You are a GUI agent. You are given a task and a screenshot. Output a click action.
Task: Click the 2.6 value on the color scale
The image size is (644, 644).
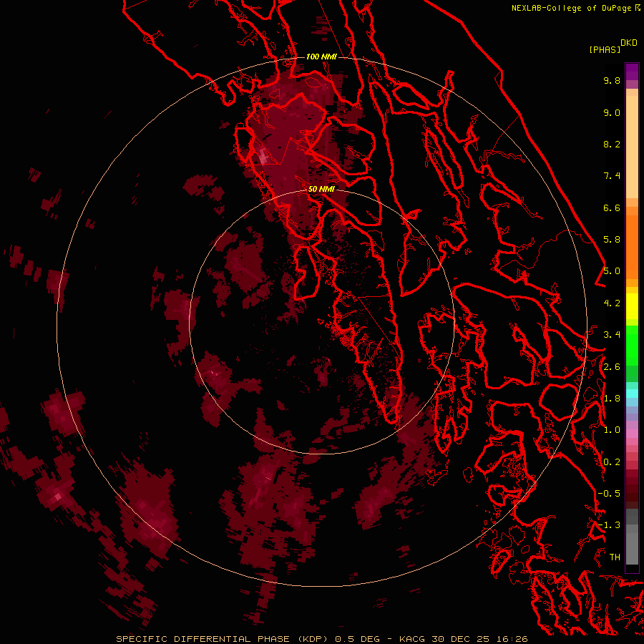612,367
